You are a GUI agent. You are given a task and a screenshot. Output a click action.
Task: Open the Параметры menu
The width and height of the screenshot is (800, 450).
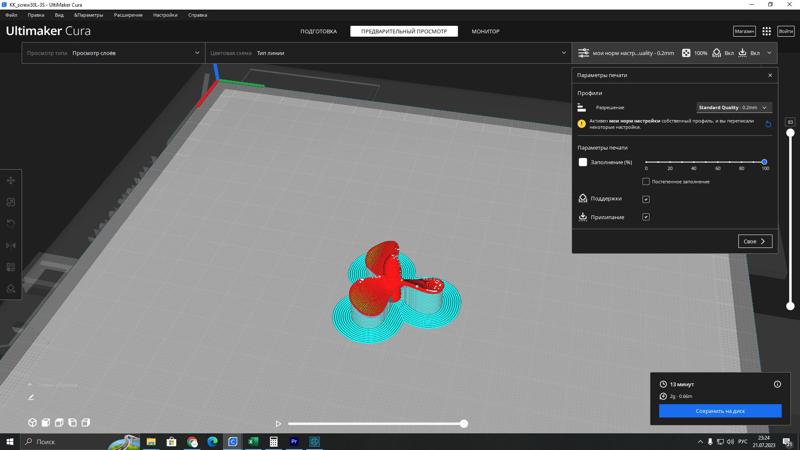pos(88,15)
